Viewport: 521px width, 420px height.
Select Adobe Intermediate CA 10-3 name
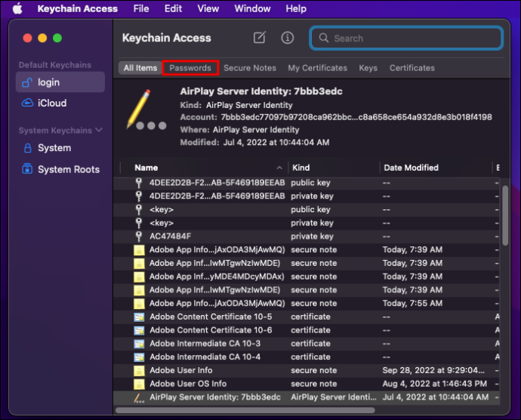click(205, 343)
